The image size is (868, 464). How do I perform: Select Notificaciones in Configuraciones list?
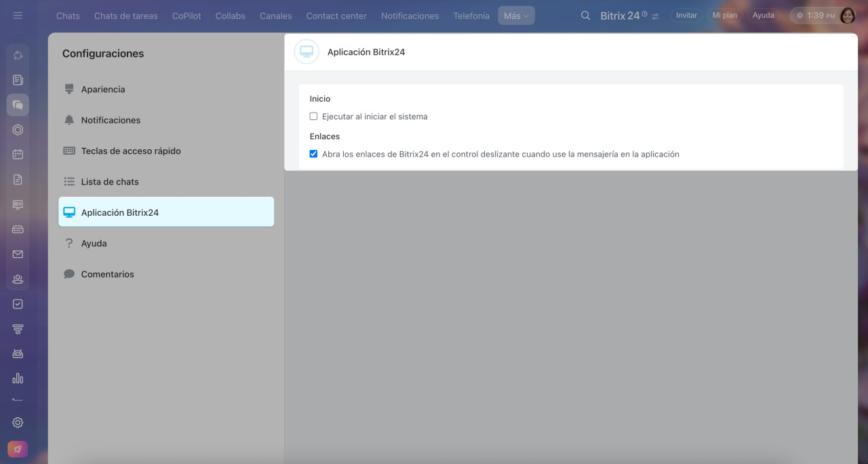(111, 120)
